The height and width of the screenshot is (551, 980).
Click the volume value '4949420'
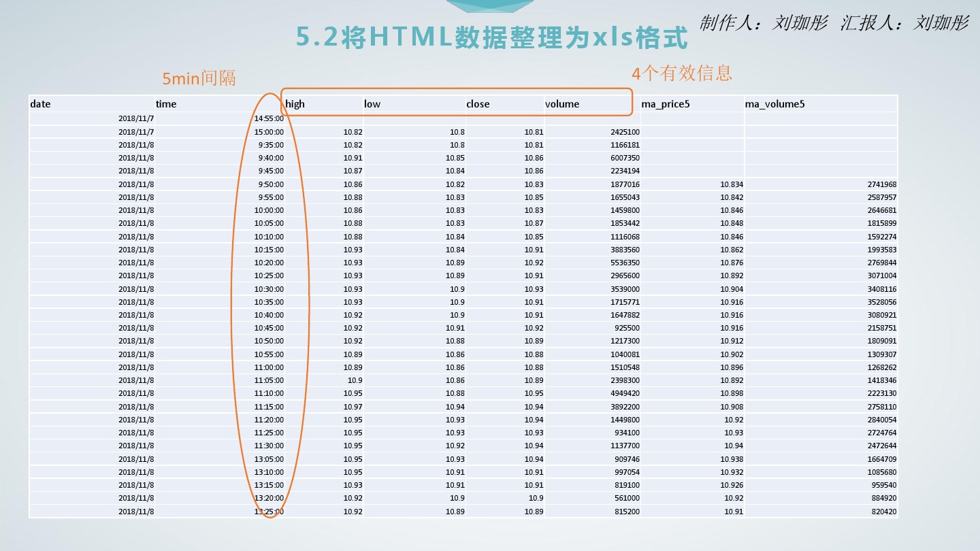[x=625, y=393]
